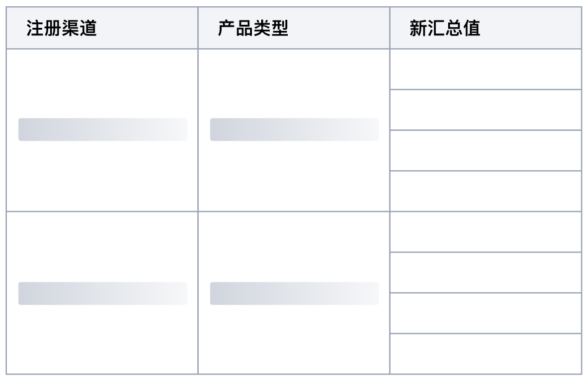Select first loading placeholder bar under 注册渠道
The width and height of the screenshot is (588, 379).
[102, 129]
